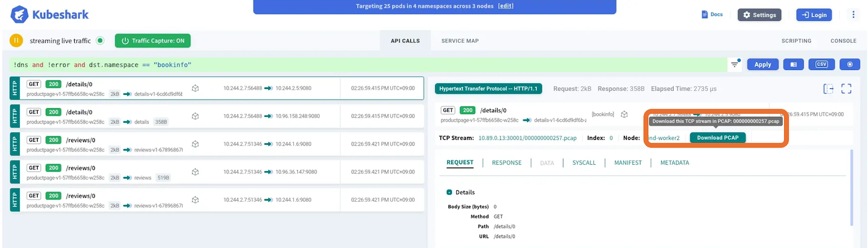Screen dimensions: 868x248
Task: Click the Download PCAP button
Action: [718, 138]
